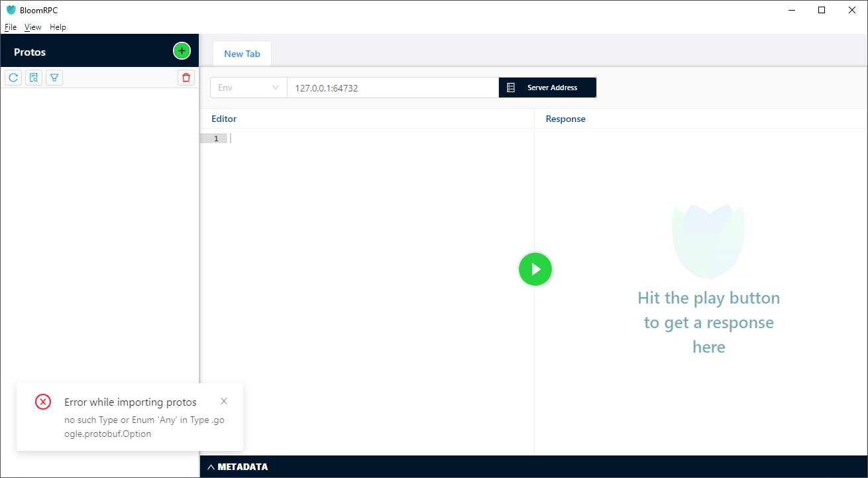The image size is (868, 478).
Task: Click the red error icon in the notification
Action: click(x=43, y=402)
